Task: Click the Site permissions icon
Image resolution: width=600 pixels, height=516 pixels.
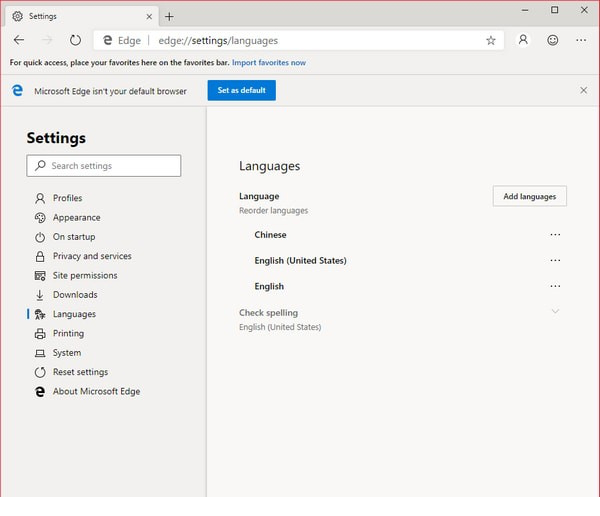Action: click(40, 276)
